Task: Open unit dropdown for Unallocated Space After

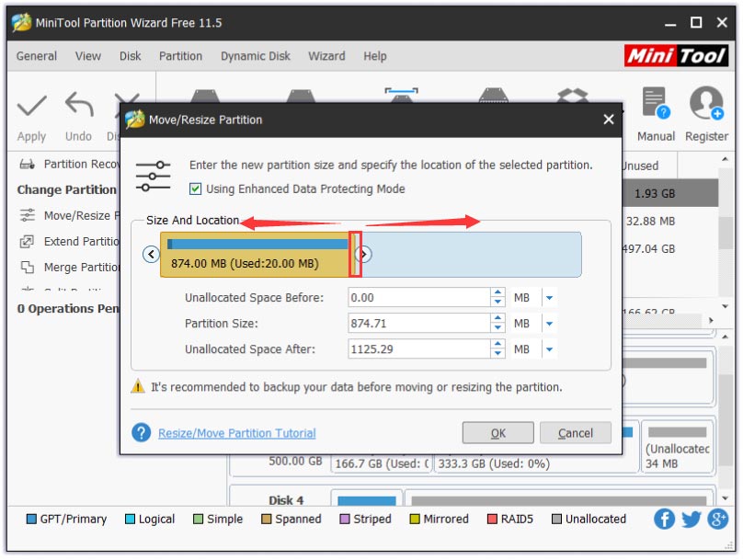Action: click(549, 349)
